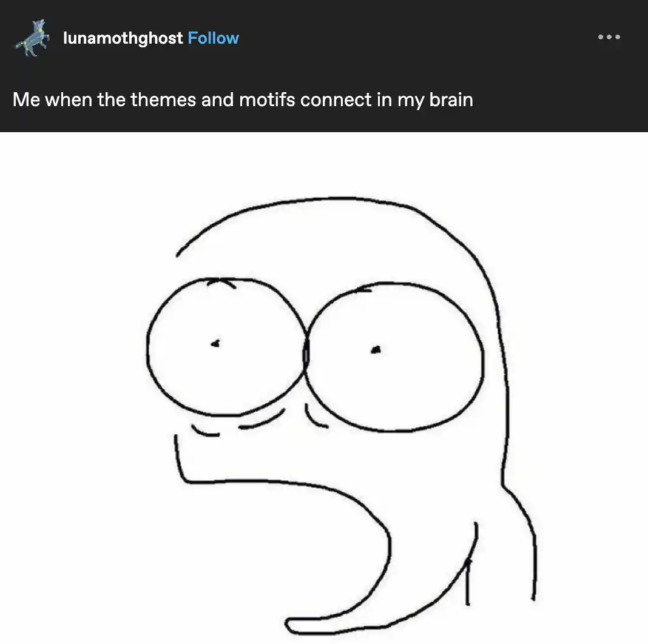The width and height of the screenshot is (648, 644).
Task: Click the eye-bag lines under left eye
Action: 238,424
